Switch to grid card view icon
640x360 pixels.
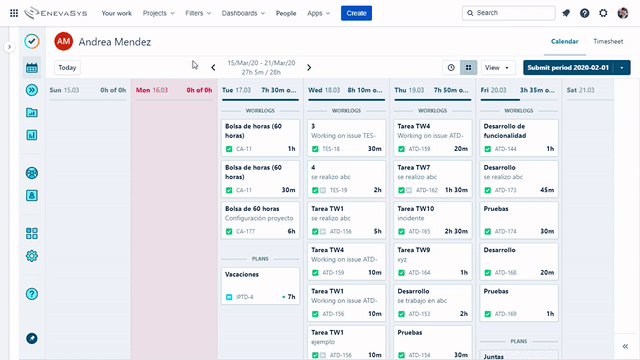[x=469, y=68]
